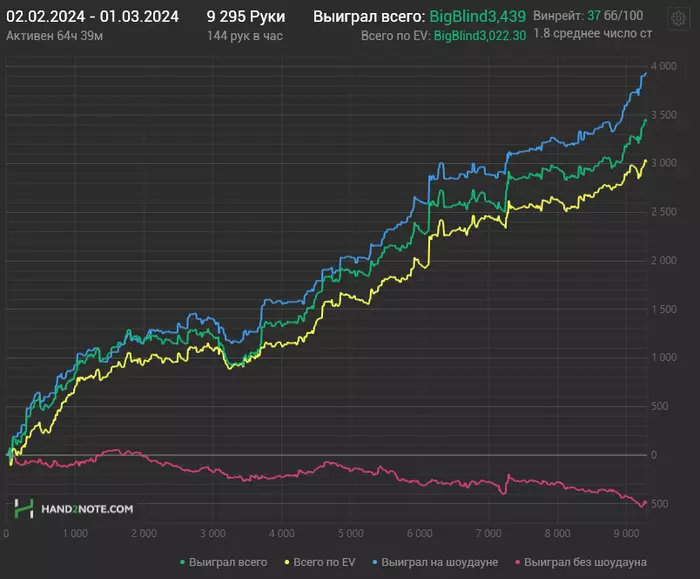The height and width of the screenshot is (579, 700).
Task: Click the '1.8 среднее число ст' stat
Action: click(593, 33)
